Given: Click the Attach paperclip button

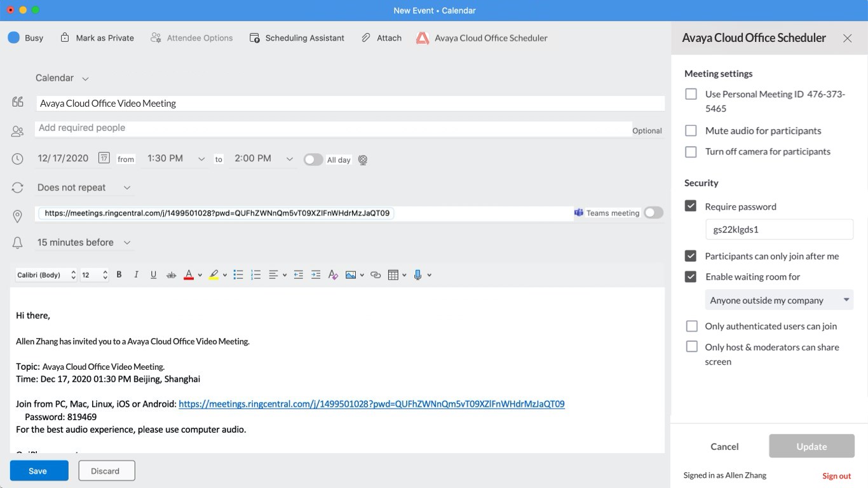Looking at the screenshot, I should point(381,38).
